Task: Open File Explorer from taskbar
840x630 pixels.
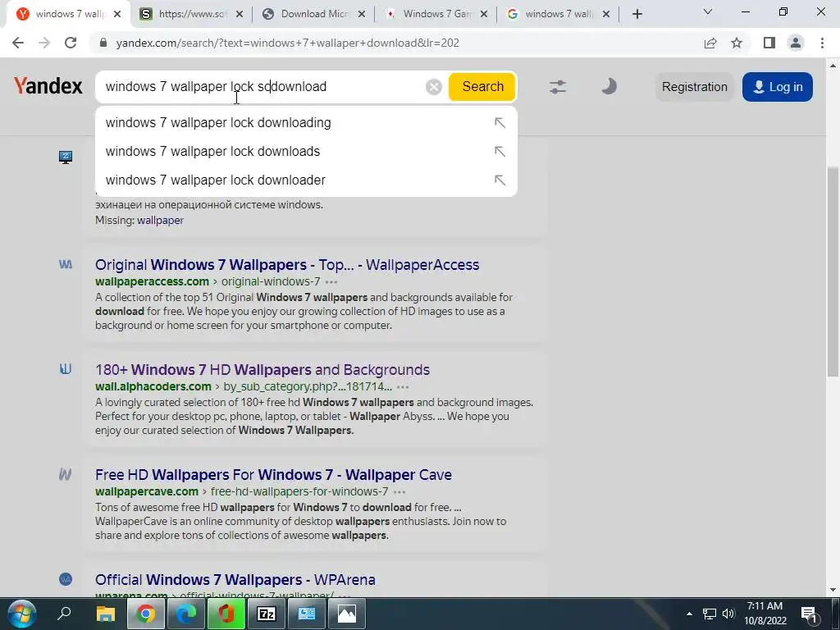Action: (106, 614)
